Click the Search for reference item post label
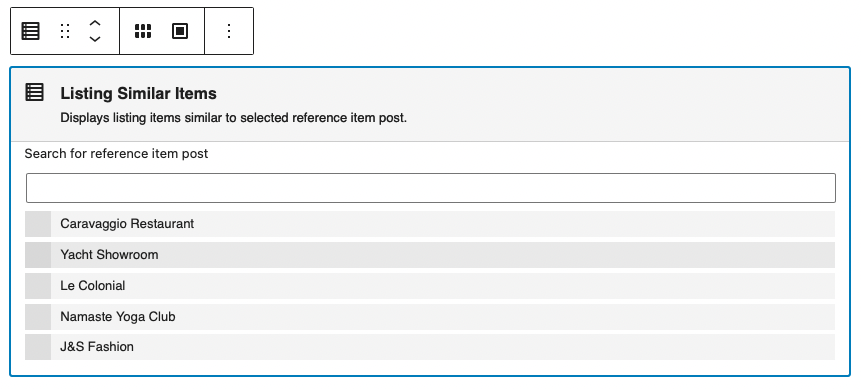The height and width of the screenshot is (389, 861). point(116,154)
